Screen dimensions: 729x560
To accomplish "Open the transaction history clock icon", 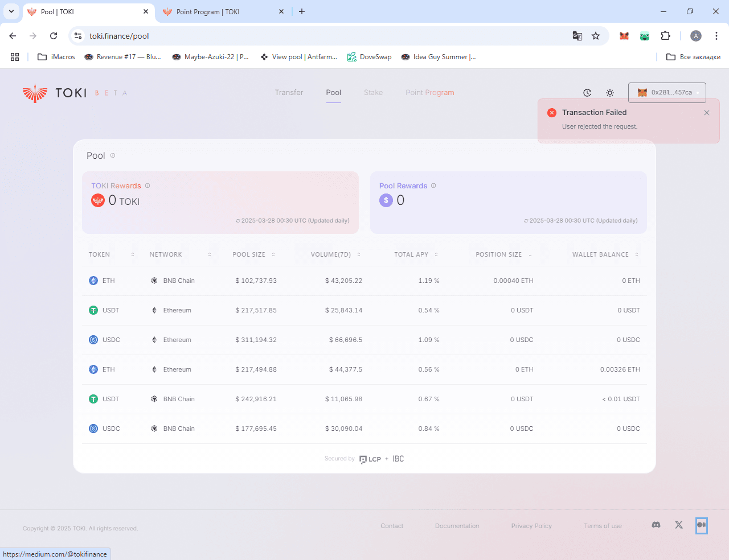I will 587,93.
